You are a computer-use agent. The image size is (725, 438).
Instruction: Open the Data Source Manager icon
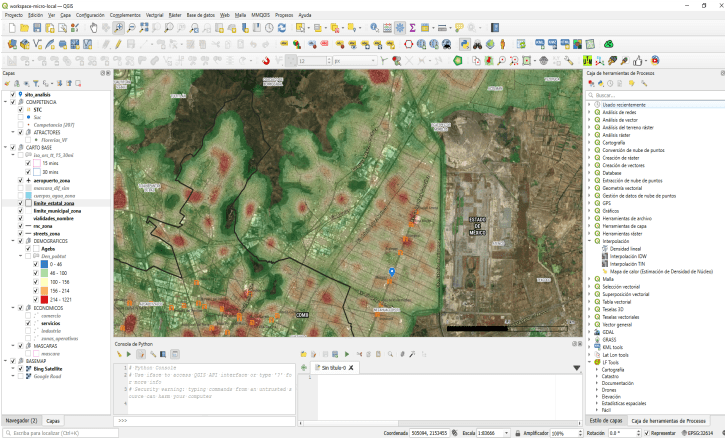pos(12,44)
